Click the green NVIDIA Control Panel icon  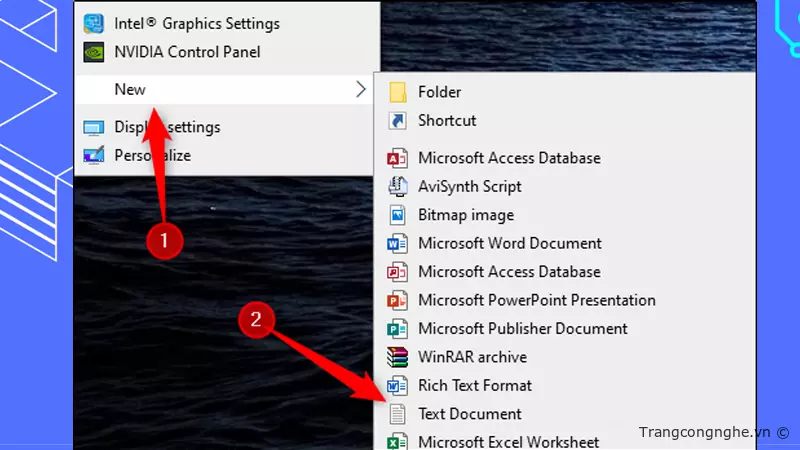coord(96,51)
